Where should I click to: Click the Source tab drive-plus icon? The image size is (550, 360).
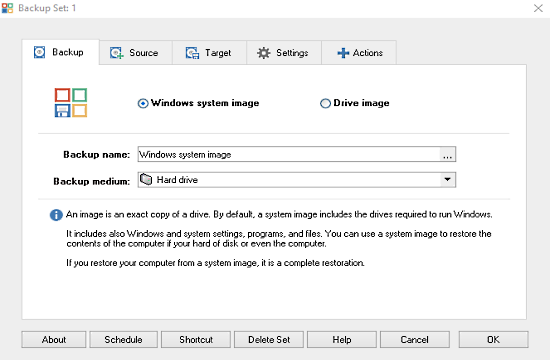116,53
